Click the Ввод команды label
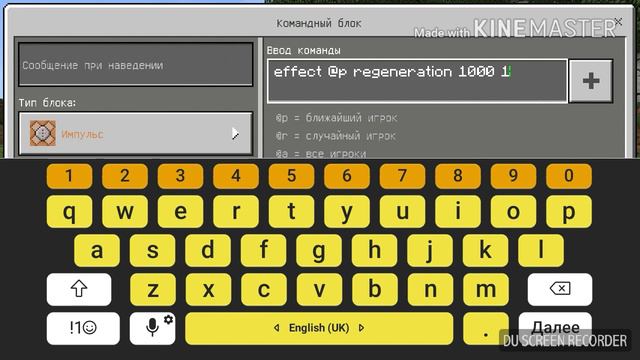 (303, 50)
